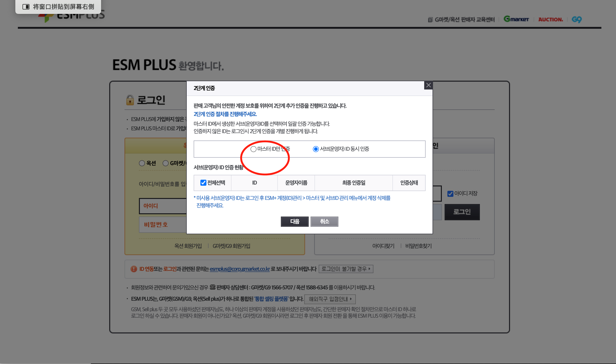Select the G마켓 login tab option
Image resolution: width=616 pixels, height=364 pixels.
click(166, 163)
